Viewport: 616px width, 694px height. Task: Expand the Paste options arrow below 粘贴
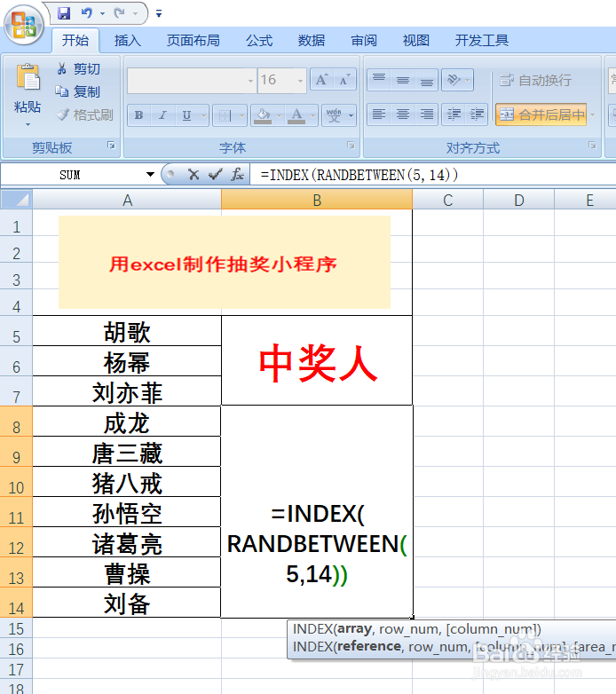28,125
